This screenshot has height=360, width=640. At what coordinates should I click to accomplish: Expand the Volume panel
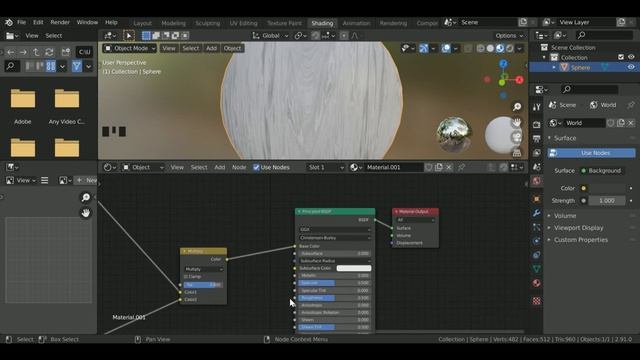click(565, 216)
